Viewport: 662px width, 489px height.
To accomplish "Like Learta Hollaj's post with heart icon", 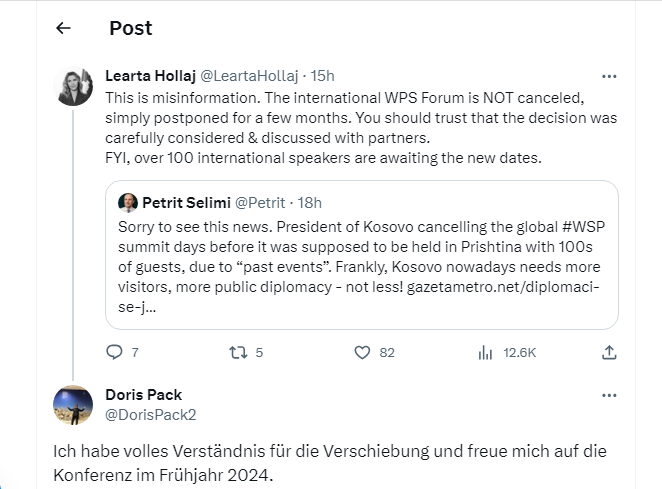I will tap(362, 352).
